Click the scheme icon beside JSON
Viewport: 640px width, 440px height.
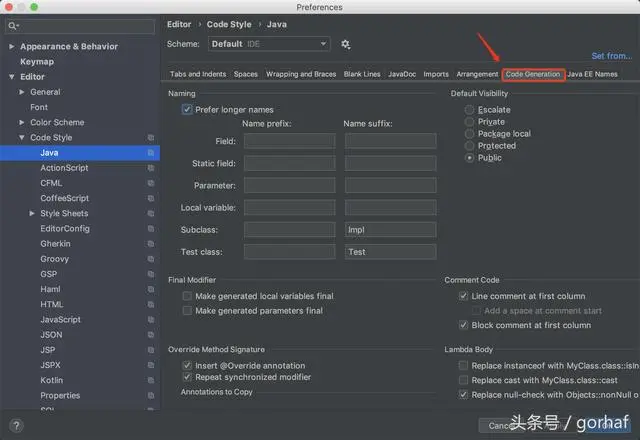(x=151, y=335)
